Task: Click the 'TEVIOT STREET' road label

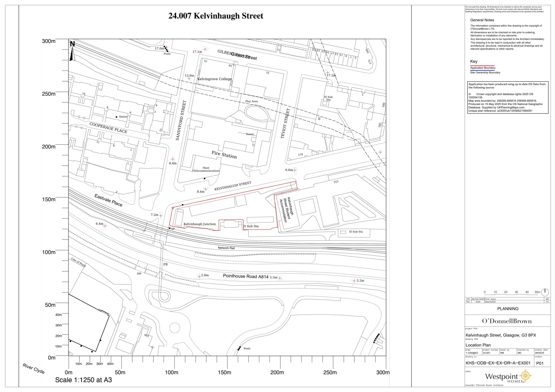Action: (x=285, y=123)
